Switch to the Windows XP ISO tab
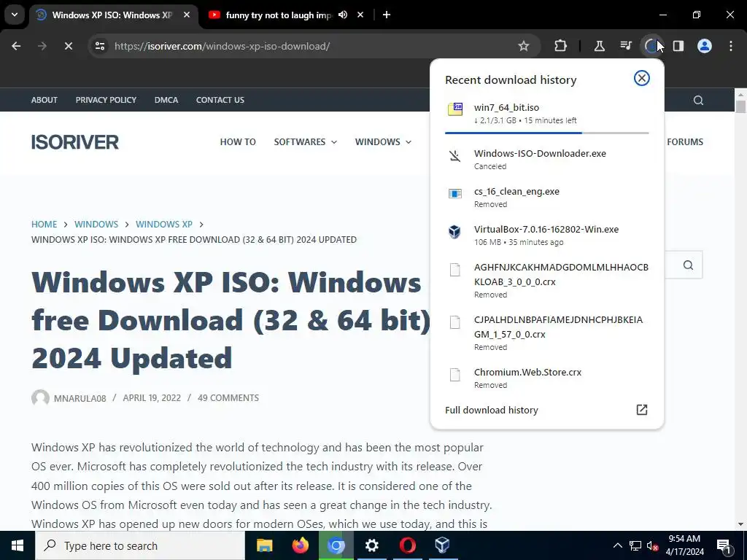This screenshot has height=560, width=747. pyautogui.click(x=112, y=15)
